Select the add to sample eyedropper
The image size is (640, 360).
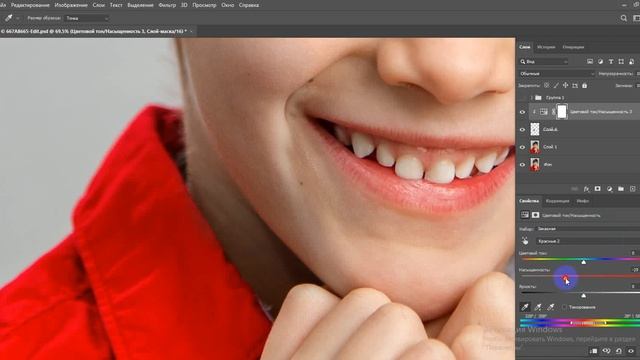[x=538, y=307]
